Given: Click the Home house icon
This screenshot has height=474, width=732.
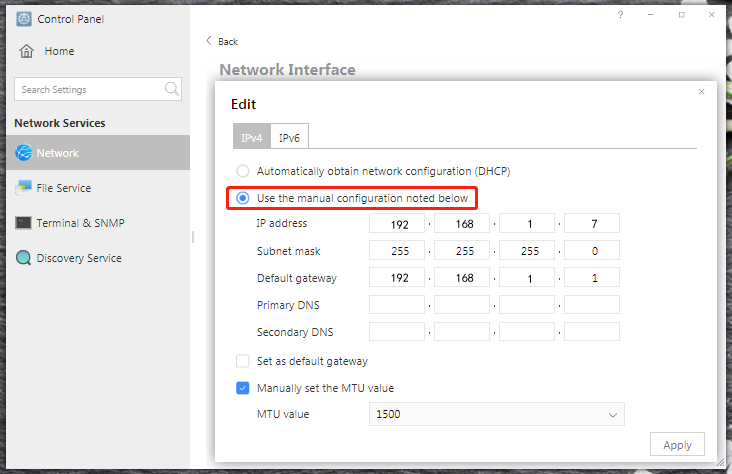Looking at the screenshot, I should [27, 51].
